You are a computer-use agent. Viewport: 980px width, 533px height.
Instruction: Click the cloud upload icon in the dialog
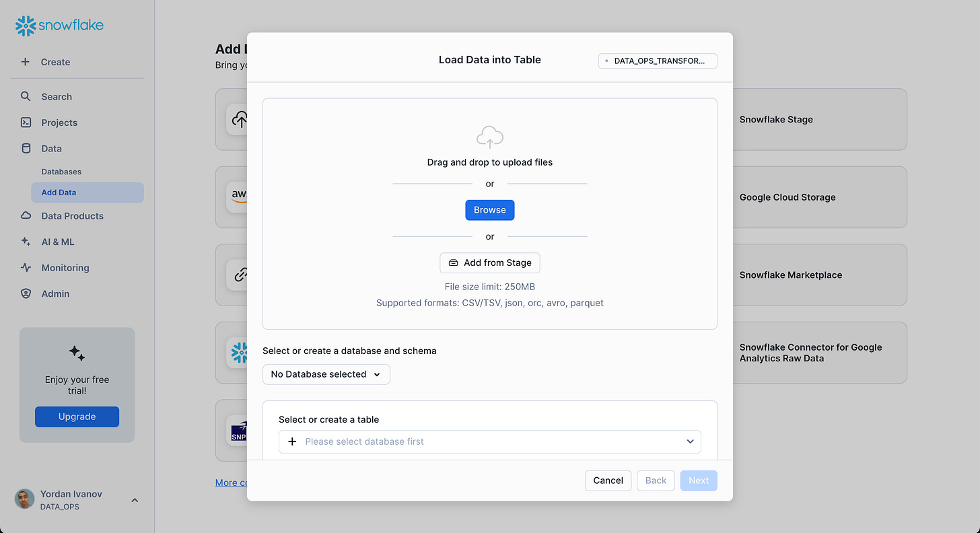tap(489, 138)
